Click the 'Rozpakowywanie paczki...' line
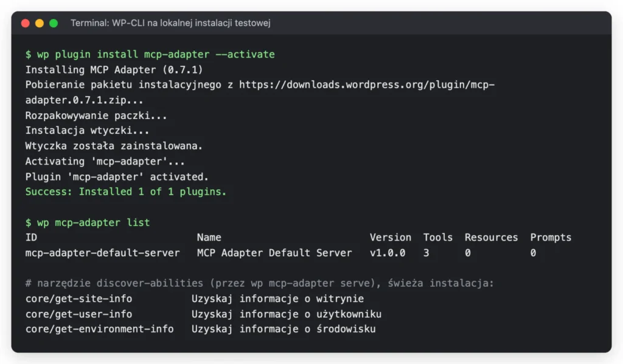 click(96, 115)
